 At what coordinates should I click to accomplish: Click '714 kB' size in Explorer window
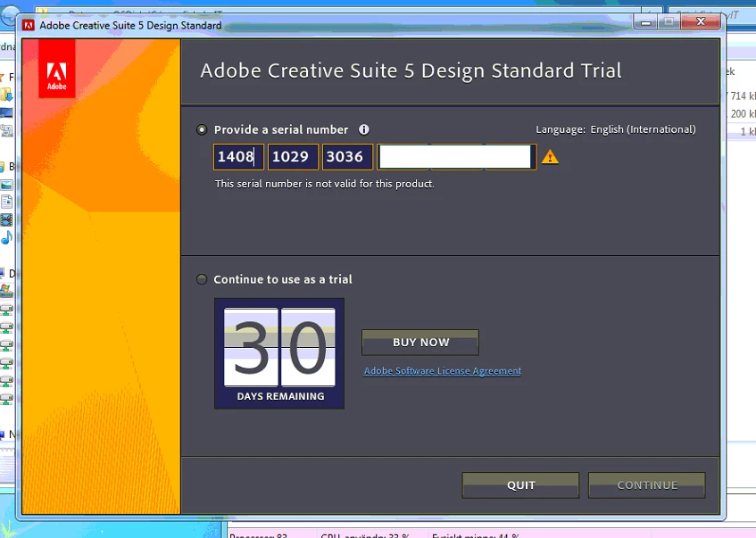(743, 96)
